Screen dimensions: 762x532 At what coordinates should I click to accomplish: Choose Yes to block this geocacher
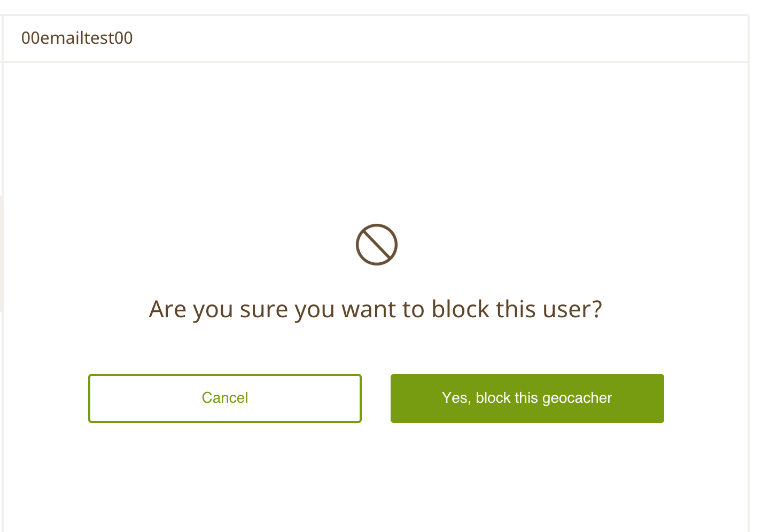click(x=527, y=398)
